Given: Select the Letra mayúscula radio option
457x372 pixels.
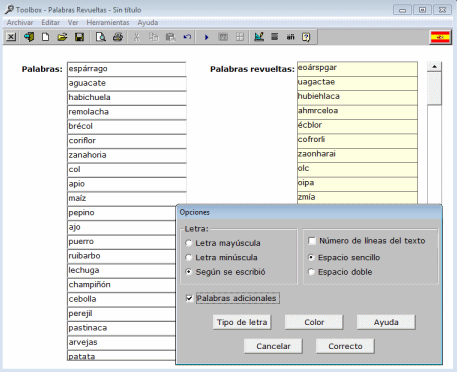Looking at the screenshot, I should click(189, 243).
